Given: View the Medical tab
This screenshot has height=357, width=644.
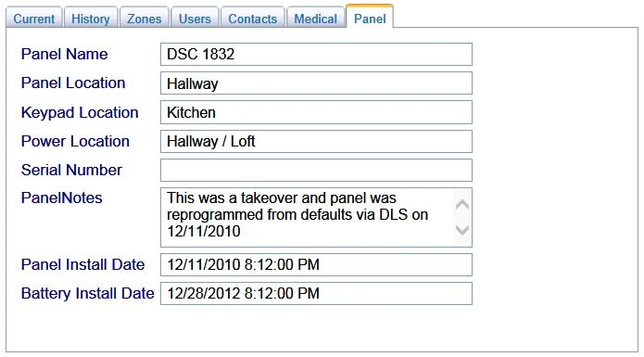Looking at the screenshot, I should (315, 19).
